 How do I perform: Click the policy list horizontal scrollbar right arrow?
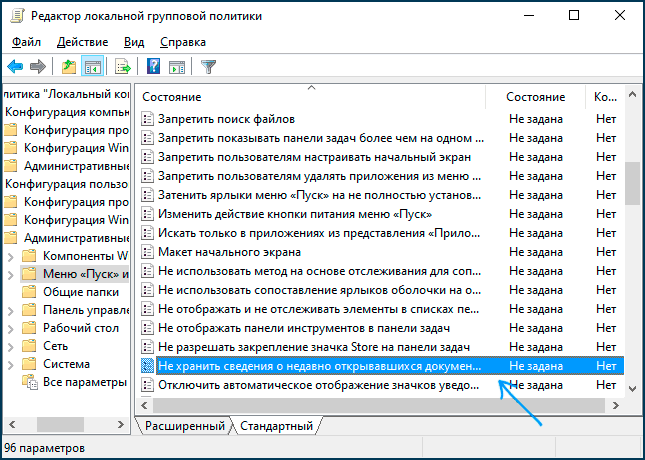(x=615, y=406)
